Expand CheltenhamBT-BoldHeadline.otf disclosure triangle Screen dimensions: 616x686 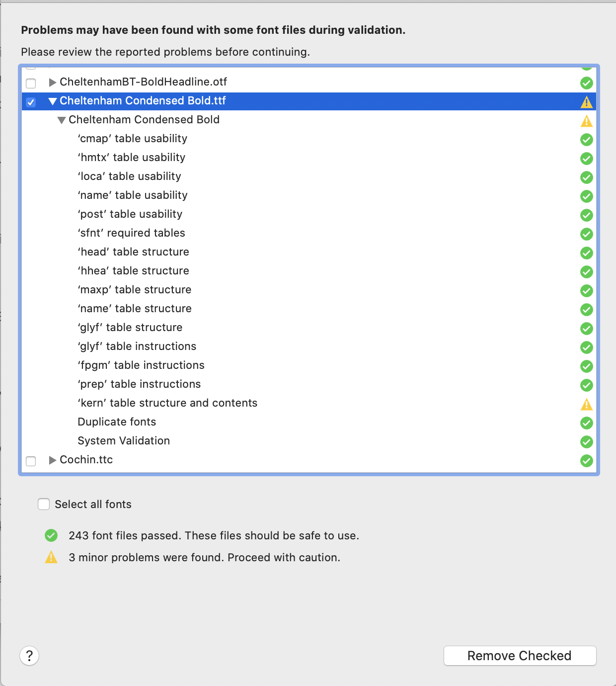[52, 83]
